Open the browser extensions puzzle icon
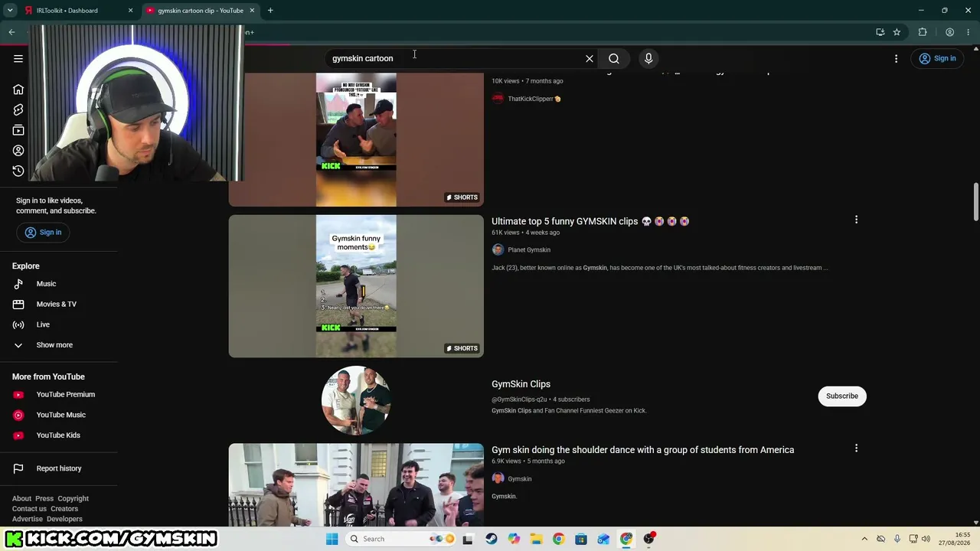980x551 pixels. click(923, 32)
